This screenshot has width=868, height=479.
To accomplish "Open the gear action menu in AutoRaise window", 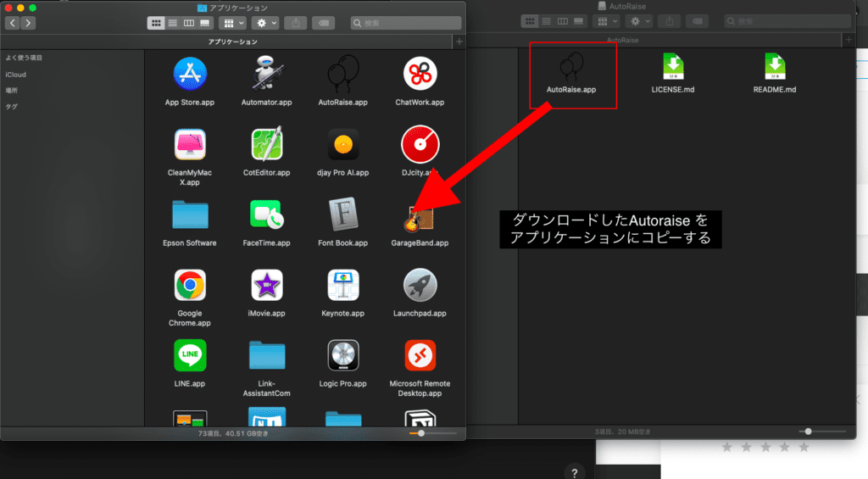I will click(638, 21).
